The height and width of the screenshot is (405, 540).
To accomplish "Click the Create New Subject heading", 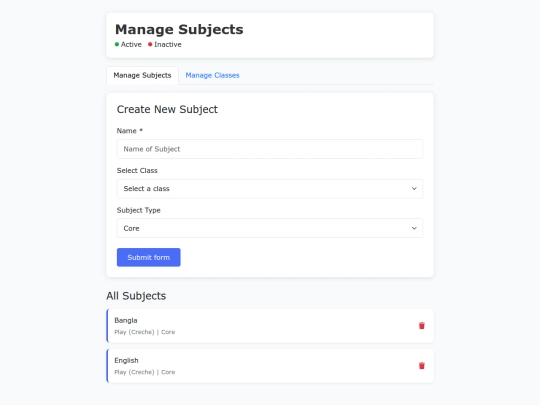I will click(x=167, y=109).
